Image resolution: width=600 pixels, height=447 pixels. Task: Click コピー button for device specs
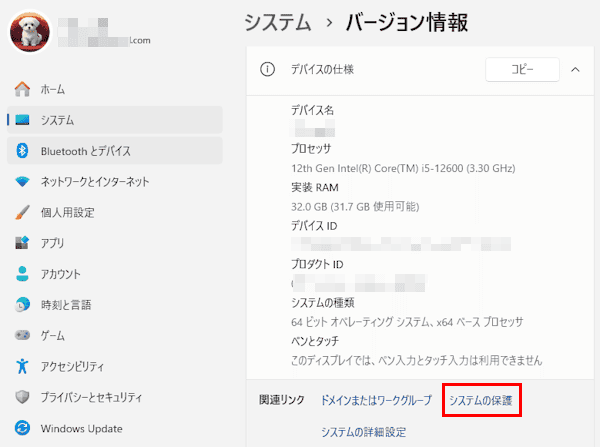[x=522, y=70]
